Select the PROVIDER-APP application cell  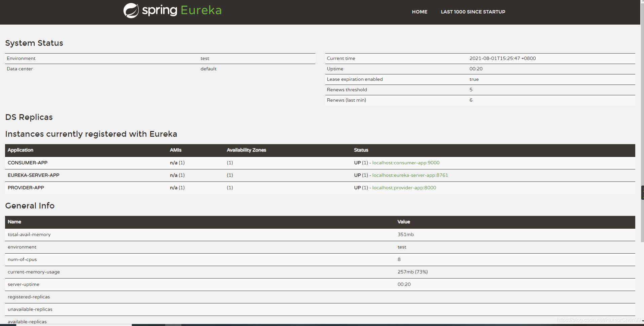click(26, 188)
